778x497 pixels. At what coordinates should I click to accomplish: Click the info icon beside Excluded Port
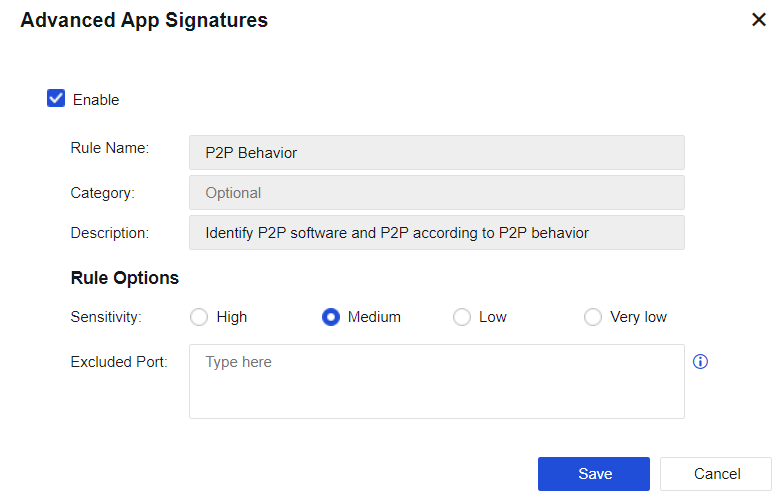click(x=700, y=362)
